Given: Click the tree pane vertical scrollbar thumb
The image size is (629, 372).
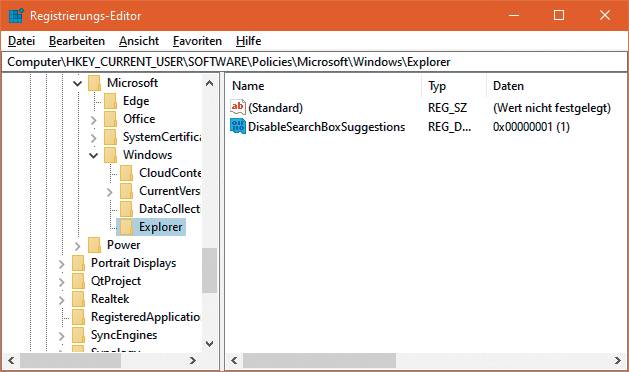Looking at the screenshot, I should (209, 270).
